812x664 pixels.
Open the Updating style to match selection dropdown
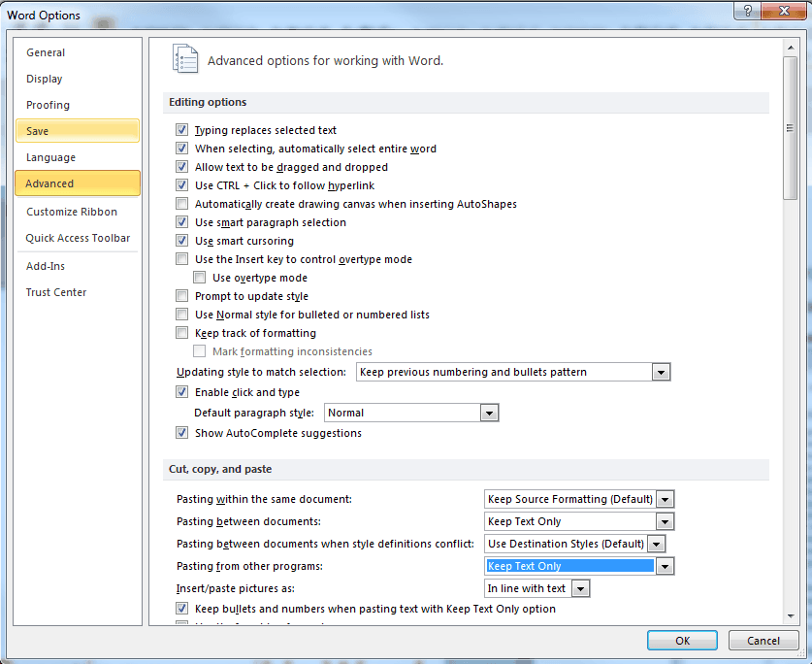point(661,372)
